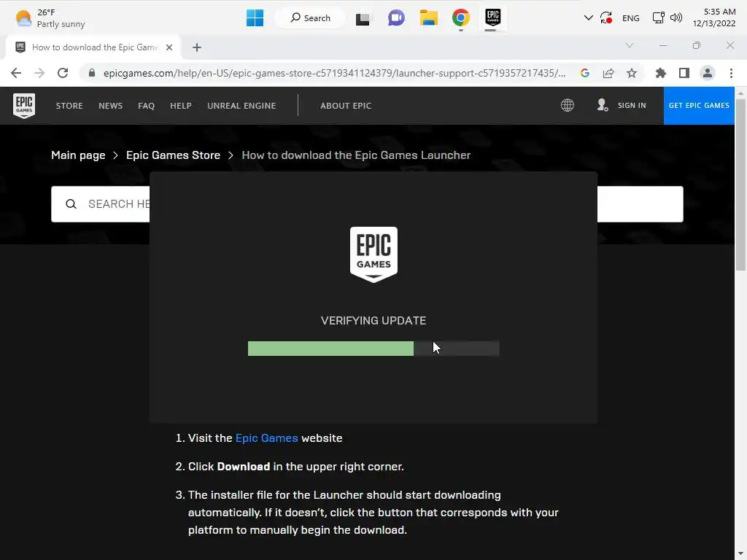Follow the blue Epic Games website link
Viewport: 747px width, 560px height.
point(266,438)
